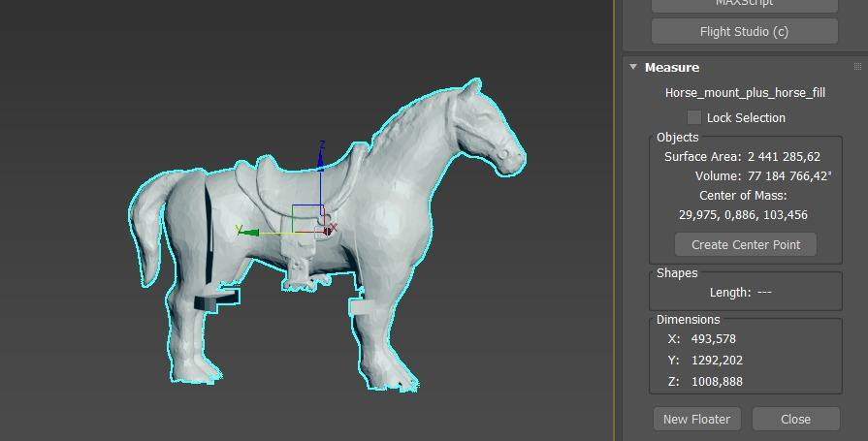Click the Volume value readout
The height and width of the screenshot is (441, 868).
click(788, 175)
